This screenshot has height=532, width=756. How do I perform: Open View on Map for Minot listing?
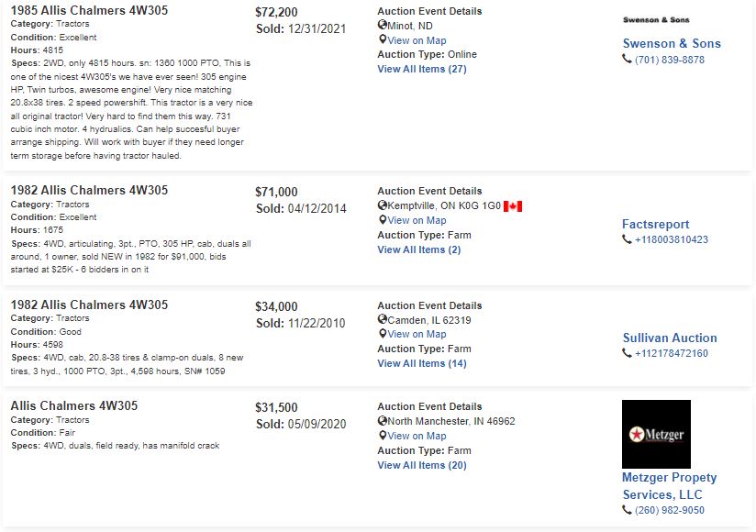click(417, 40)
